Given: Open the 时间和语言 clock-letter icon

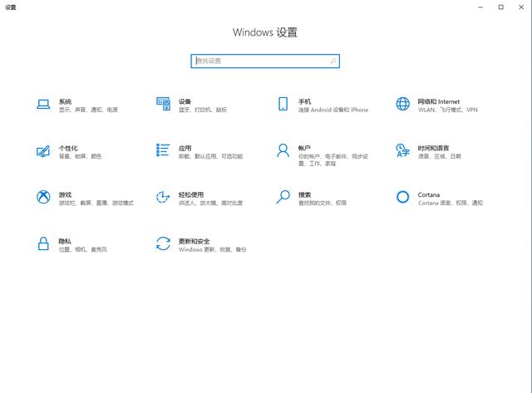Looking at the screenshot, I should [402, 150].
